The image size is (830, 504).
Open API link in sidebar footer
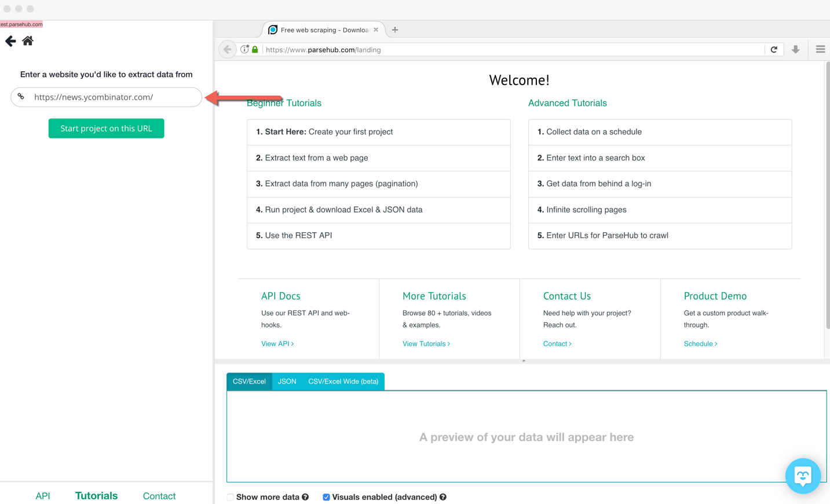click(x=43, y=496)
